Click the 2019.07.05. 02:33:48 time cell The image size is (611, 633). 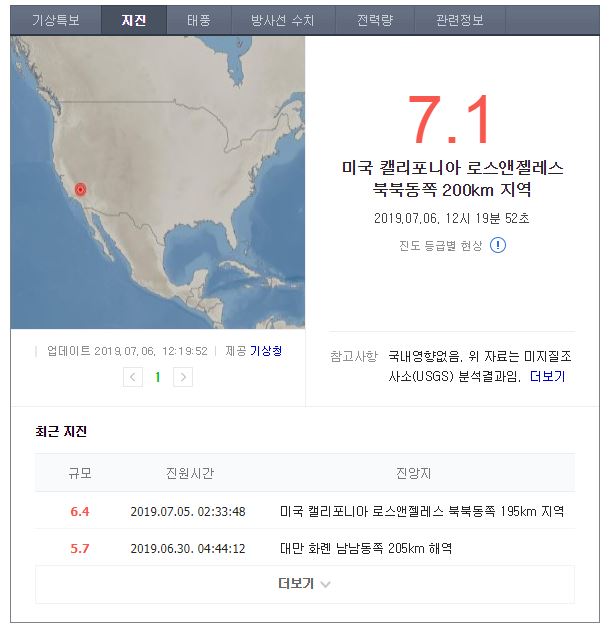pyautogui.click(x=188, y=511)
